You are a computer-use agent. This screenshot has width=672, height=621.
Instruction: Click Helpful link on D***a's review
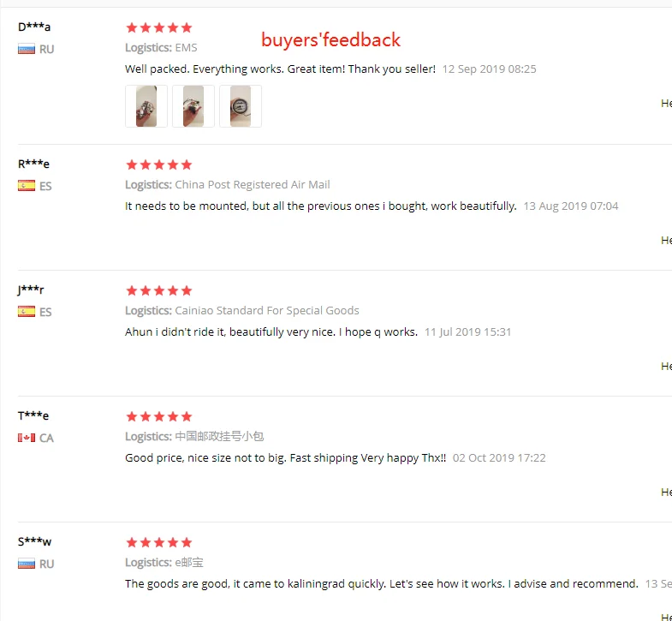click(666, 103)
